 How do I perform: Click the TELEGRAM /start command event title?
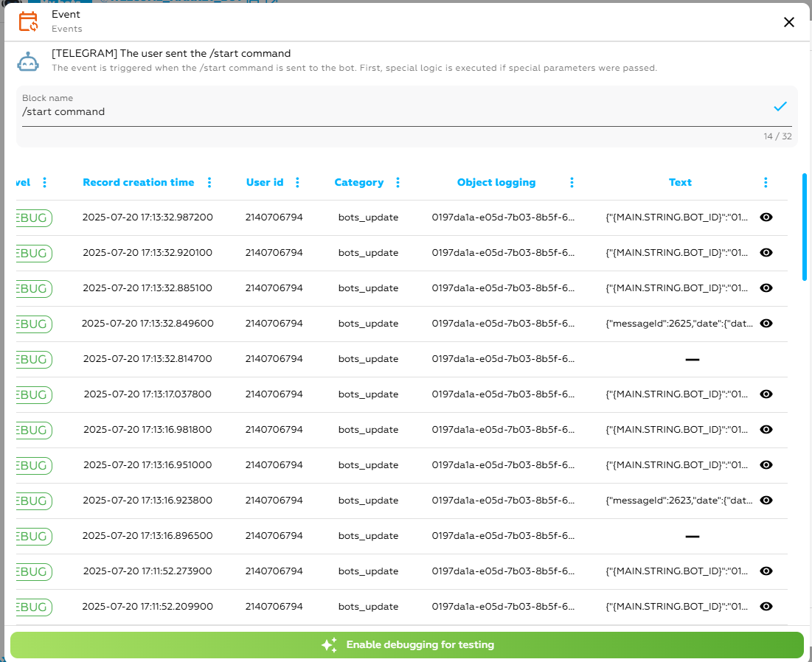171,53
